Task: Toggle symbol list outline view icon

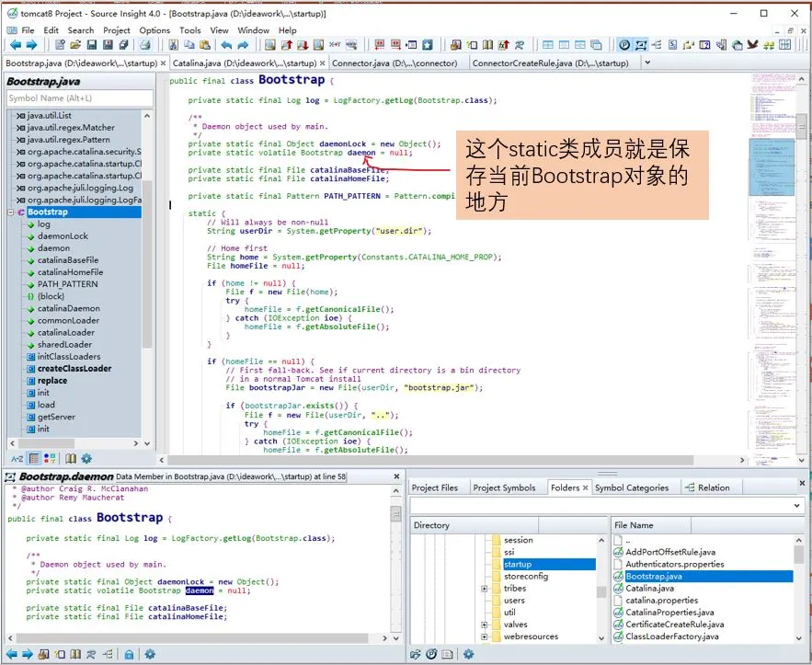Action: [34, 458]
